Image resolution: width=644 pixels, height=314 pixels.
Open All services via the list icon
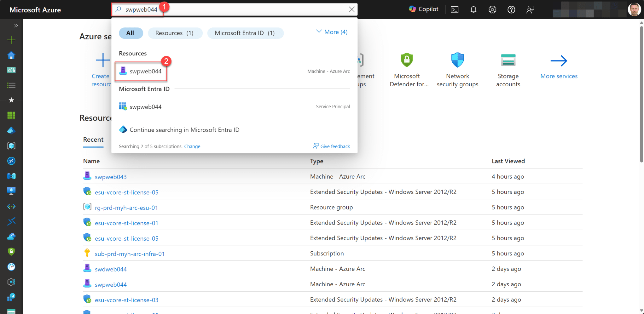click(11, 85)
